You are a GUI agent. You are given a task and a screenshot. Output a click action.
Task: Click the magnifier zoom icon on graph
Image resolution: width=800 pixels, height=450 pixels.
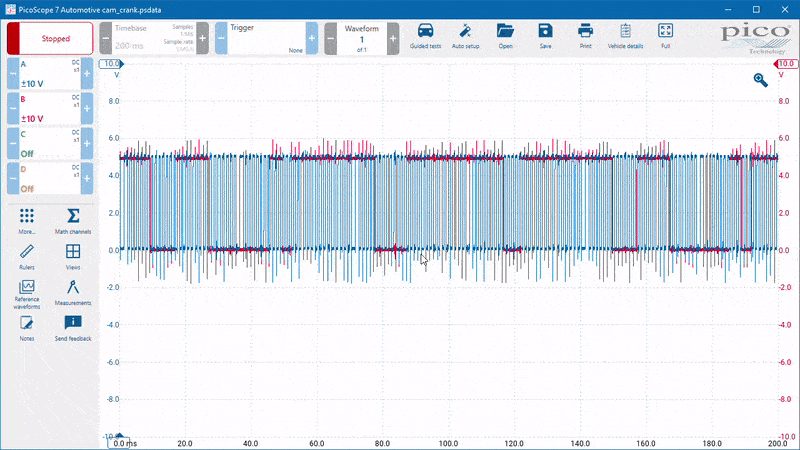(x=760, y=80)
